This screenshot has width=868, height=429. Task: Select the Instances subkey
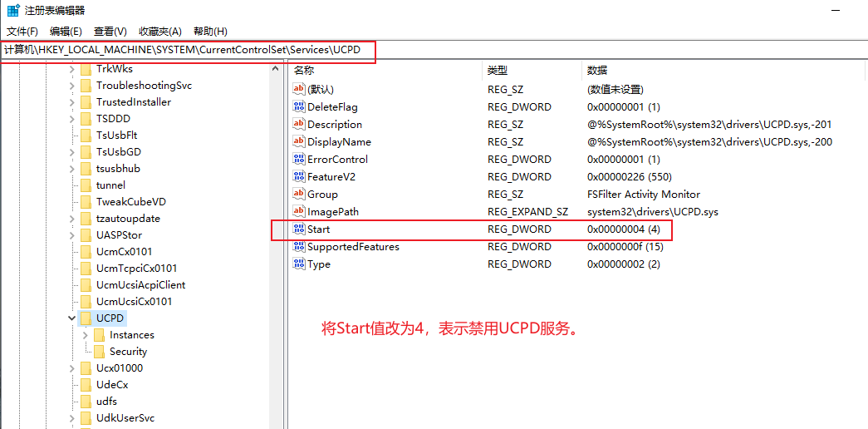pyautogui.click(x=132, y=335)
